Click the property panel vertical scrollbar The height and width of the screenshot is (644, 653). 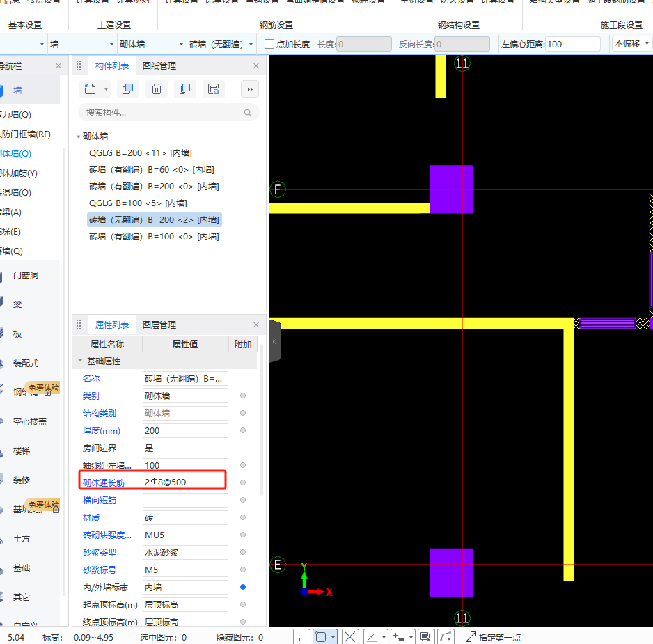[x=261, y=420]
